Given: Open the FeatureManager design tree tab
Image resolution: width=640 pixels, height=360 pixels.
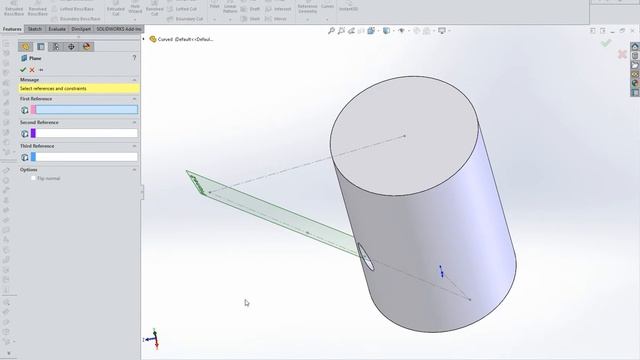Looking at the screenshot, I should pos(26,47).
